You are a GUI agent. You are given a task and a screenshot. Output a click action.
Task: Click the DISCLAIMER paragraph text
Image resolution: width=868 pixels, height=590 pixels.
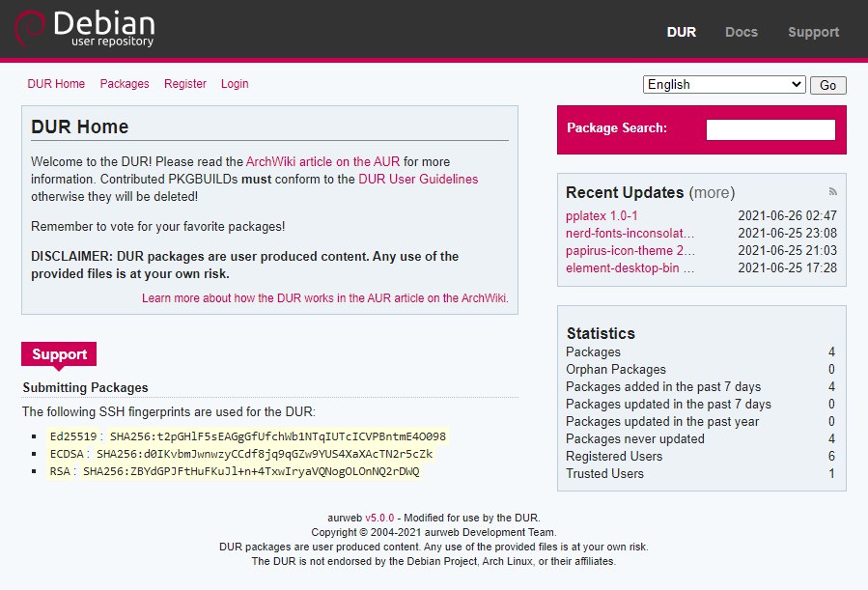(244, 266)
